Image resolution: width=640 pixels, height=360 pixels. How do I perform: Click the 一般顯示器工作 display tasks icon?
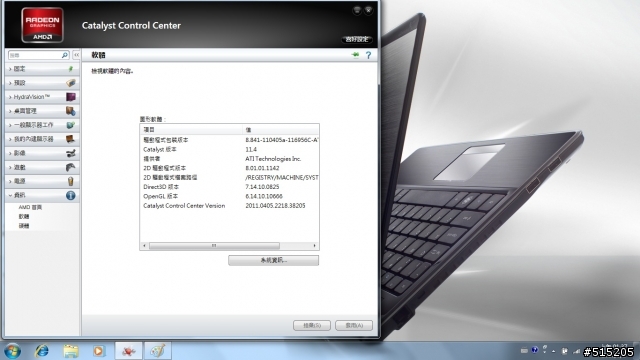pyautogui.click(x=71, y=125)
